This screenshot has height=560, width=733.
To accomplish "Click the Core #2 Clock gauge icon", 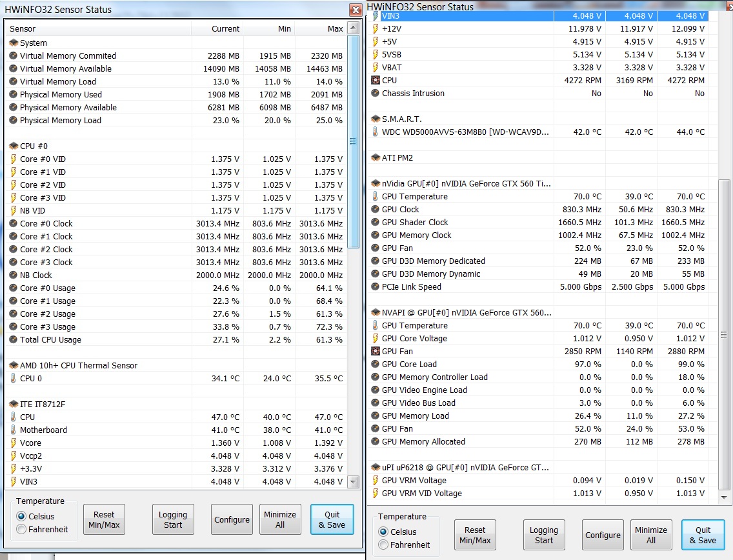I will point(13,250).
